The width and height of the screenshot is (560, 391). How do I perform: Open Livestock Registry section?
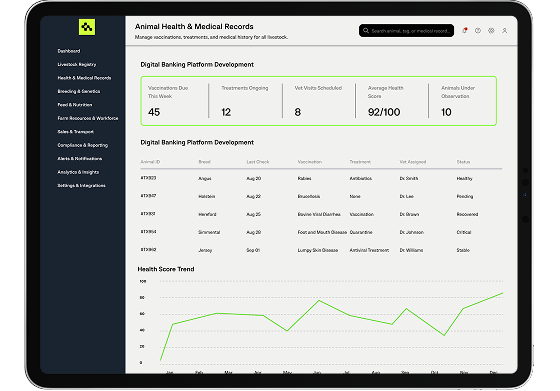point(77,65)
